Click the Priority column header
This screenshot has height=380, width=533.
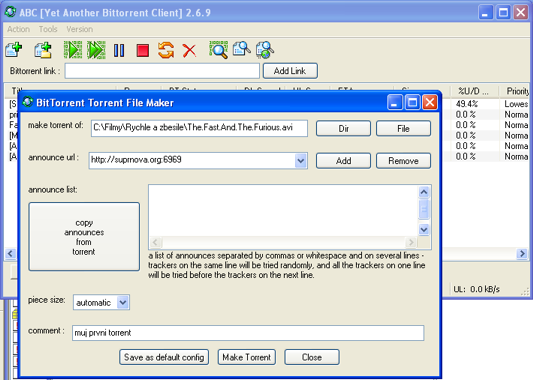[x=515, y=91]
